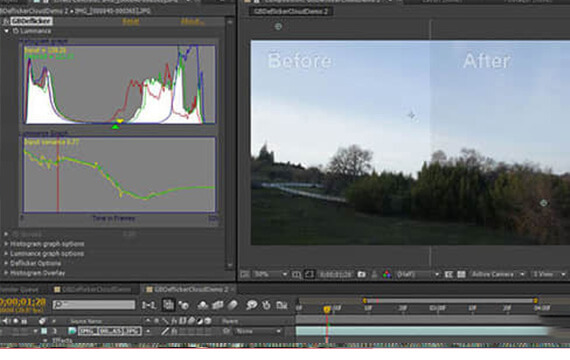The image size is (570, 360).
Task: Toggle the Luminance stopwatch
Action: coord(16,31)
